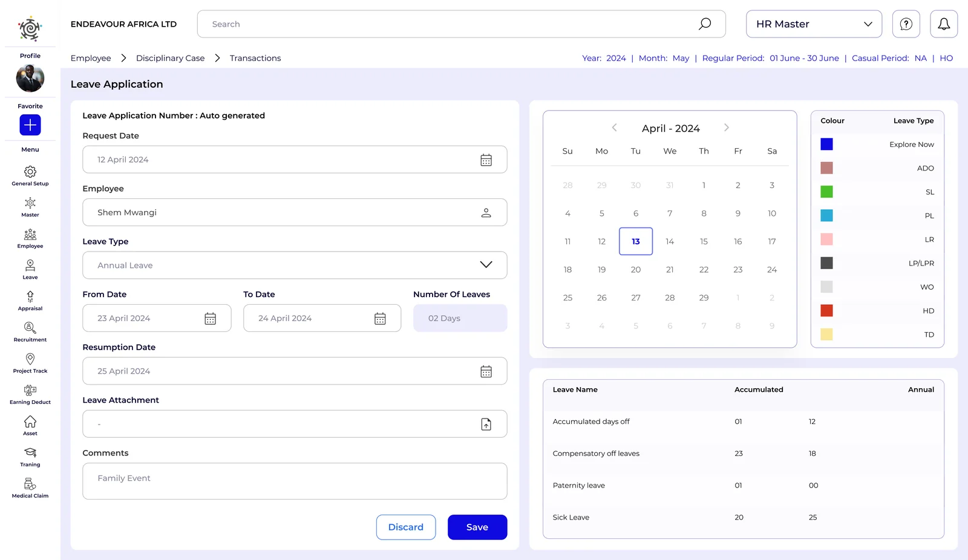This screenshot has height=560, width=968.
Task: Open the Project Track sidebar module
Action: click(30, 363)
